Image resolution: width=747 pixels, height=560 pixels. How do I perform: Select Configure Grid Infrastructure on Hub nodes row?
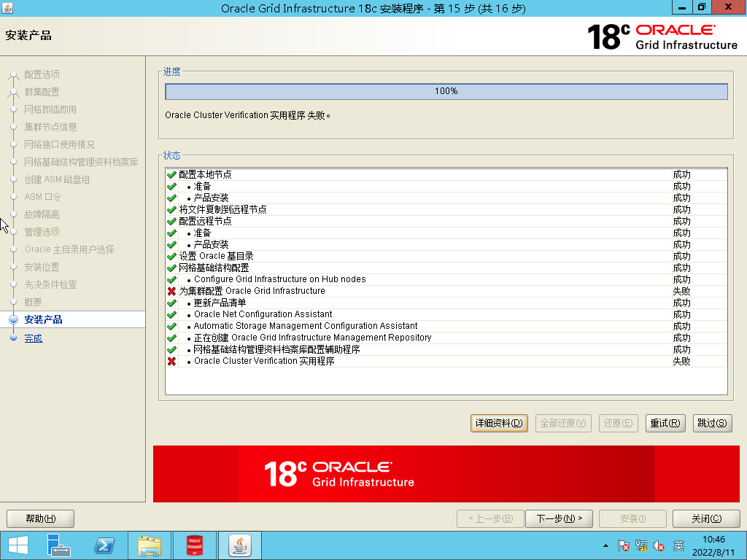point(446,279)
